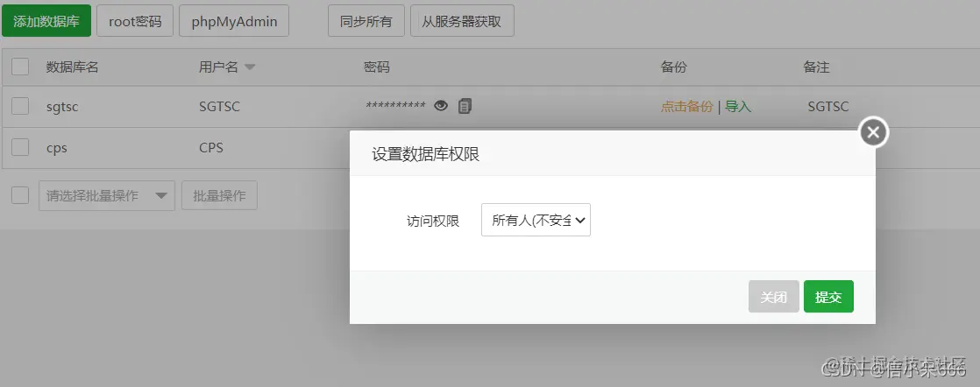Launch phpMyAdmin button
The height and width of the screenshot is (387, 980).
pos(234,21)
